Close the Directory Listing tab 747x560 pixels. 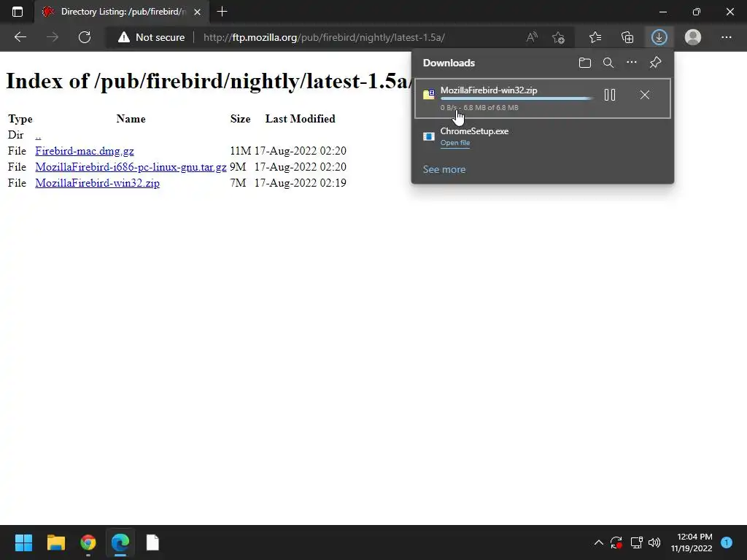pos(197,12)
